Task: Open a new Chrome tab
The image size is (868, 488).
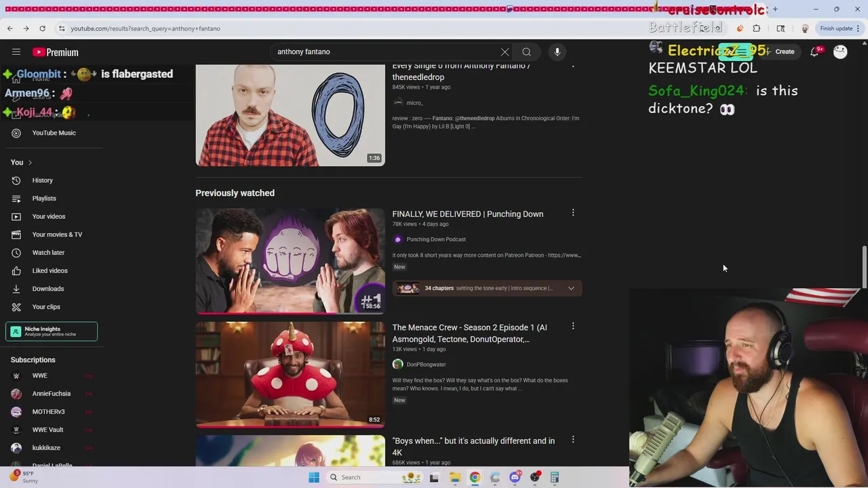Action: tap(775, 9)
